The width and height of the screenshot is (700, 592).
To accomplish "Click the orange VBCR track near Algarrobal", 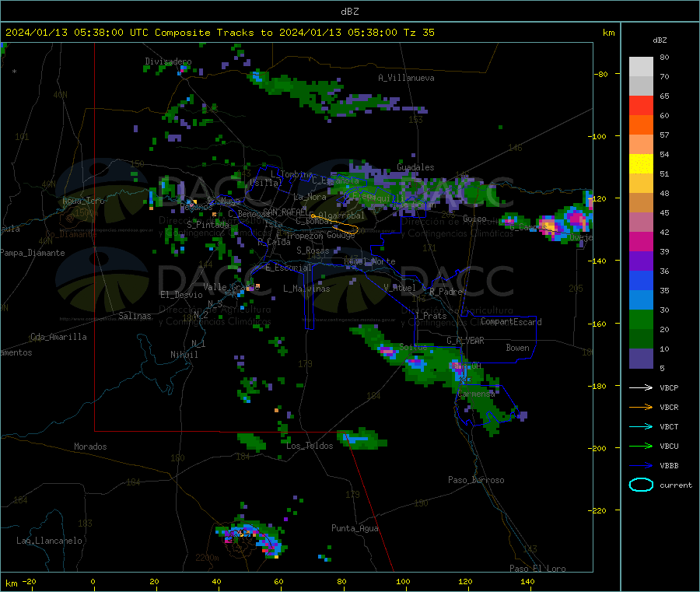I will 334,224.
